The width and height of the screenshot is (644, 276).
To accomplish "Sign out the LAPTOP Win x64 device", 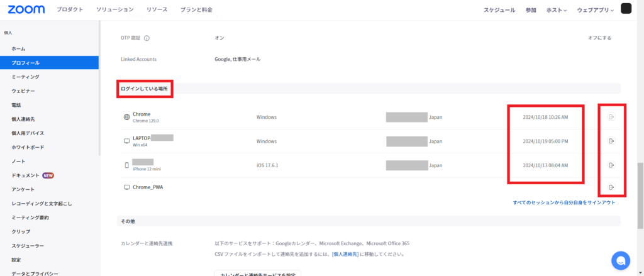I will click(611, 141).
